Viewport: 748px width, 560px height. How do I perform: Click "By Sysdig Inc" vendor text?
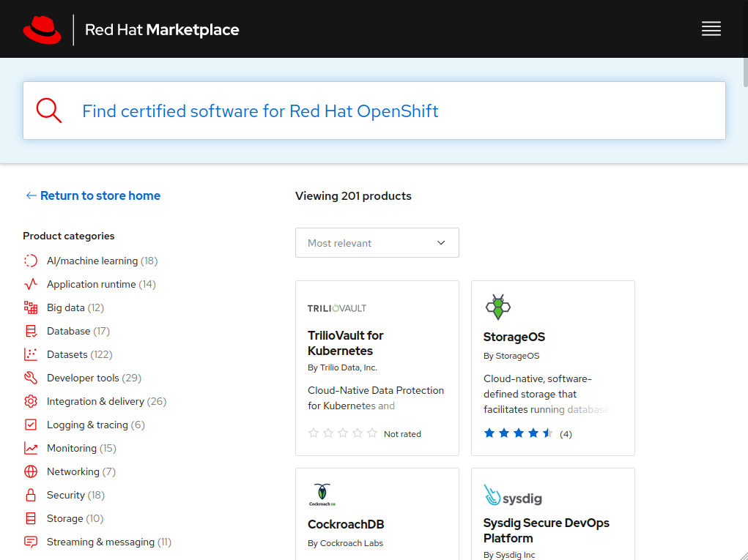click(509, 555)
